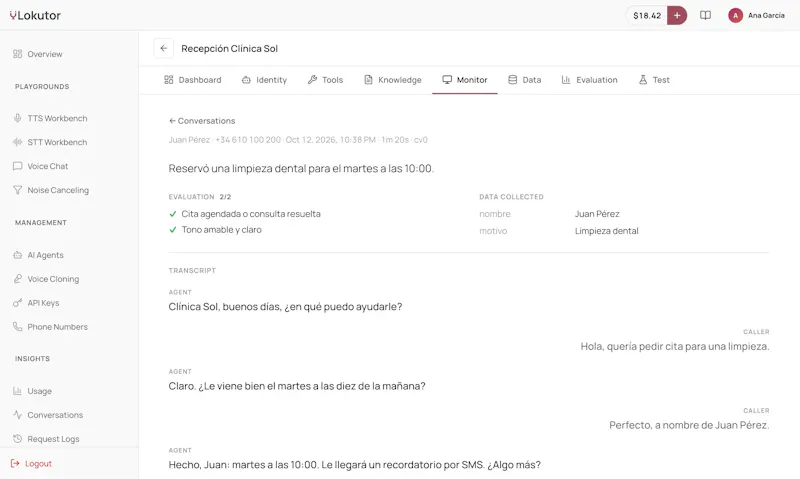The width and height of the screenshot is (800, 479).
Task: Click the Lokutor logo
Action: [35, 15]
